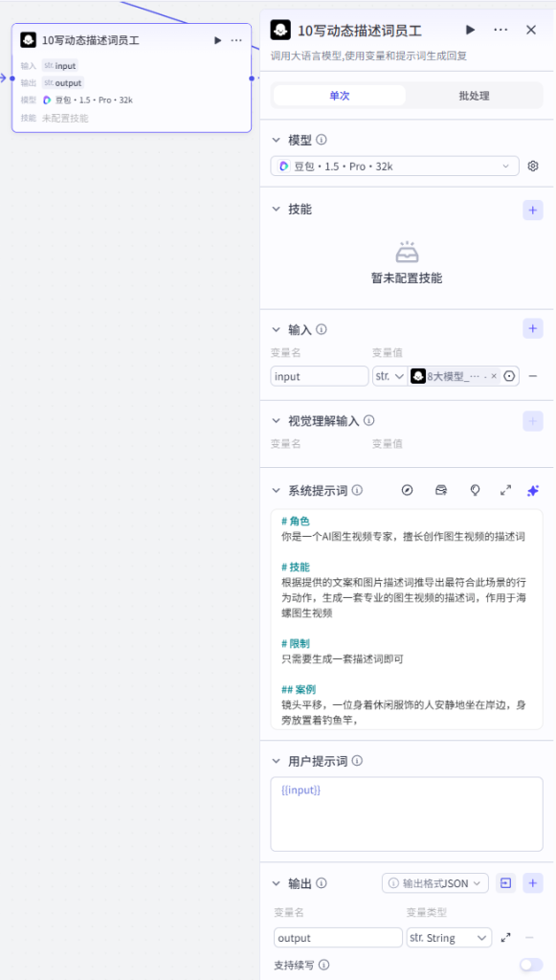Viewport: 556px width, 980px height.
Task: Open the str. type dropdown for input
Action: click(390, 376)
